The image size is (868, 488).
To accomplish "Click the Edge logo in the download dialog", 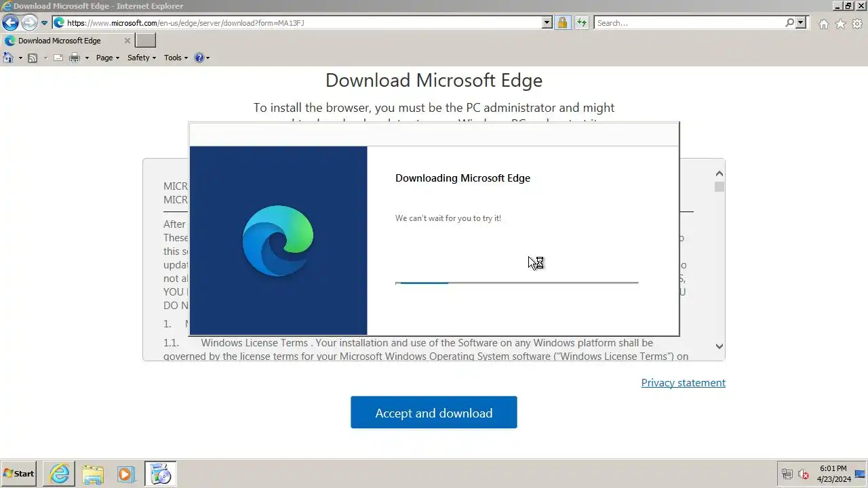I will (278, 241).
